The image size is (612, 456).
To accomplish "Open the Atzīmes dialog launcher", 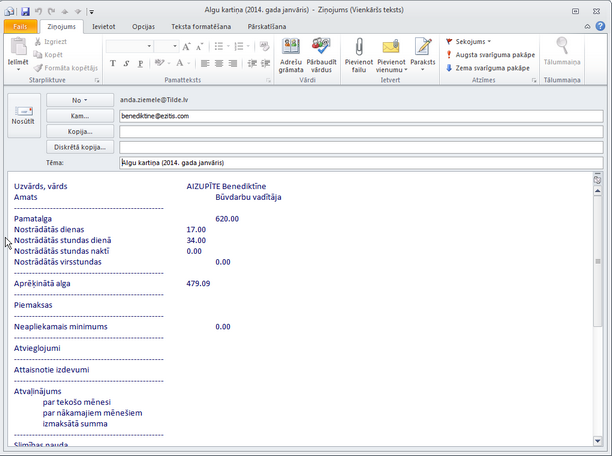I will point(534,80).
